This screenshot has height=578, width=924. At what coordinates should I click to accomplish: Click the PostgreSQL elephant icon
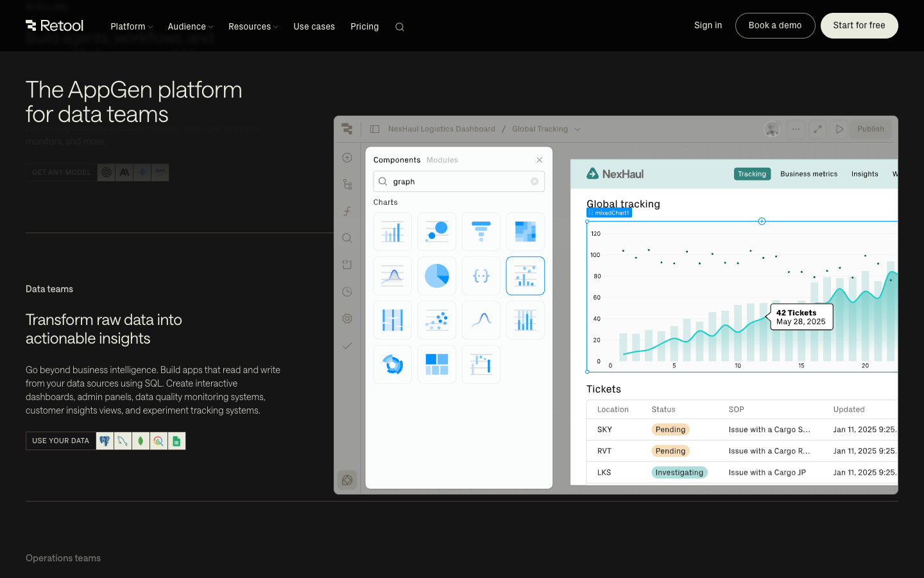point(105,441)
